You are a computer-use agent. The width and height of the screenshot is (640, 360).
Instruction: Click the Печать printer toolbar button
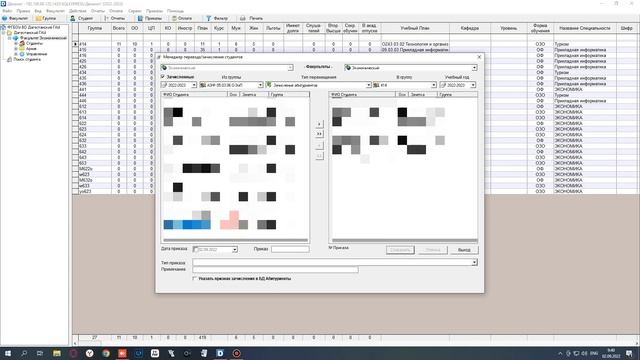tap(251, 18)
